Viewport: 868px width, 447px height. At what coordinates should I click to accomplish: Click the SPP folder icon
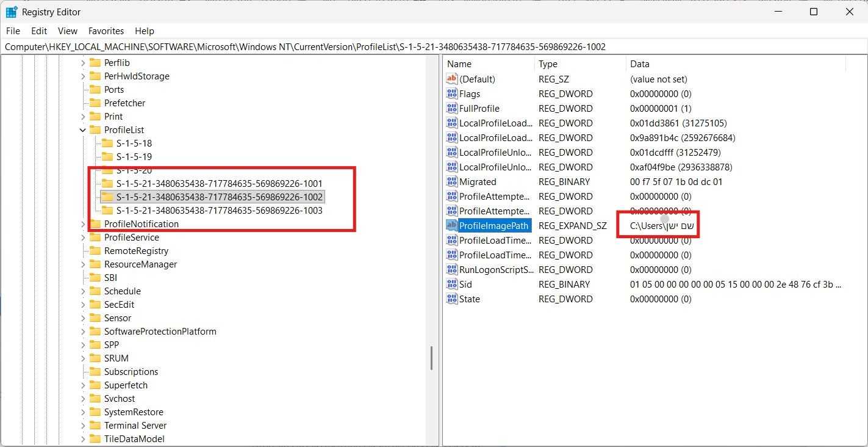coord(95,345)
